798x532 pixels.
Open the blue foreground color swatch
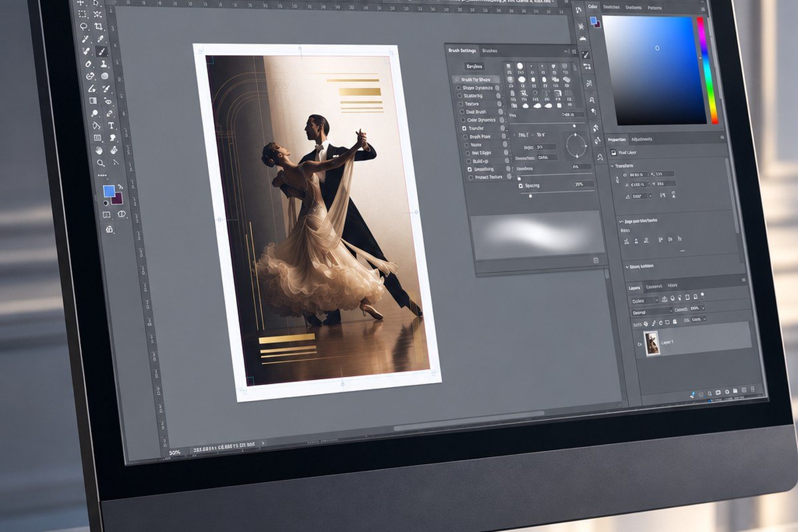pos(109,191)
